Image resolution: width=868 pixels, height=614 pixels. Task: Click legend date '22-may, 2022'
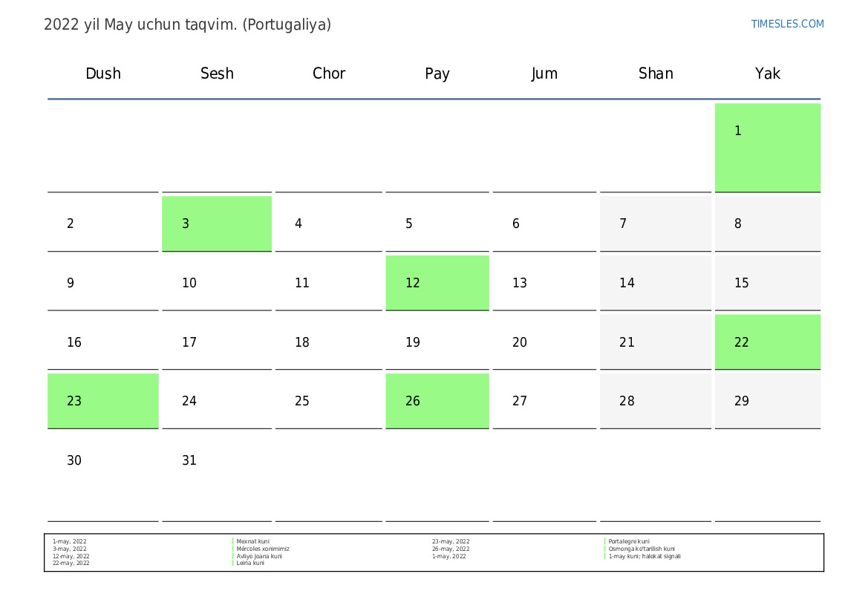[x=71, y=563]
